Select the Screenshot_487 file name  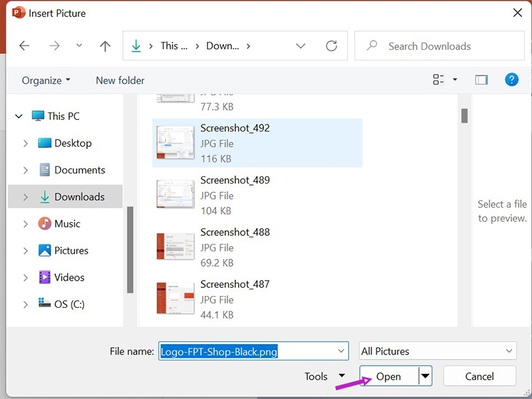click(x=235, y=284)
